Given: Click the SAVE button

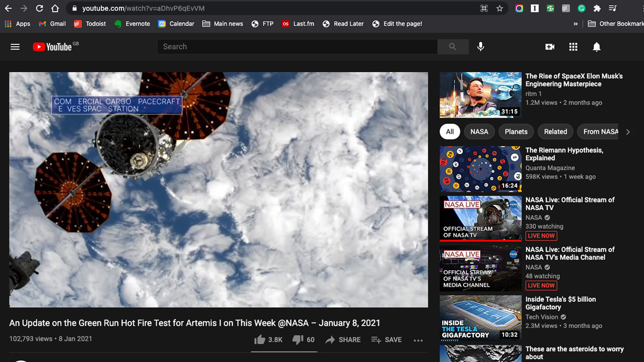Looking at the screenshot, I should [x=386, y=340].
